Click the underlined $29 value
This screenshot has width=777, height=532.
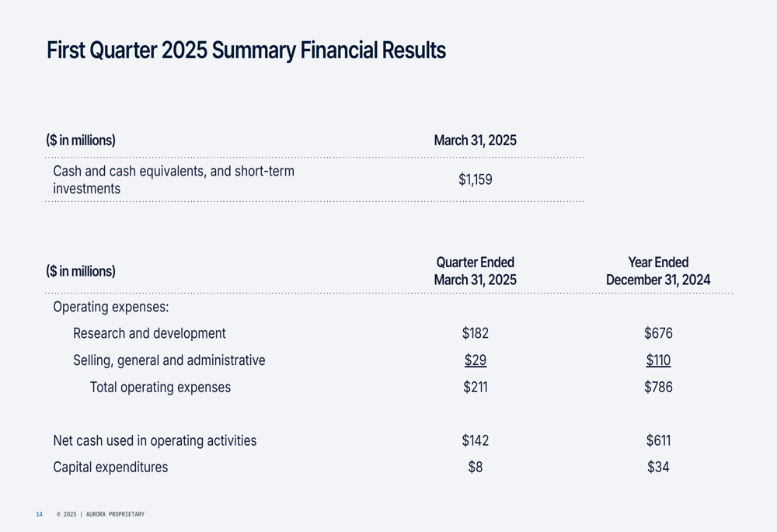tap(476, 360)
